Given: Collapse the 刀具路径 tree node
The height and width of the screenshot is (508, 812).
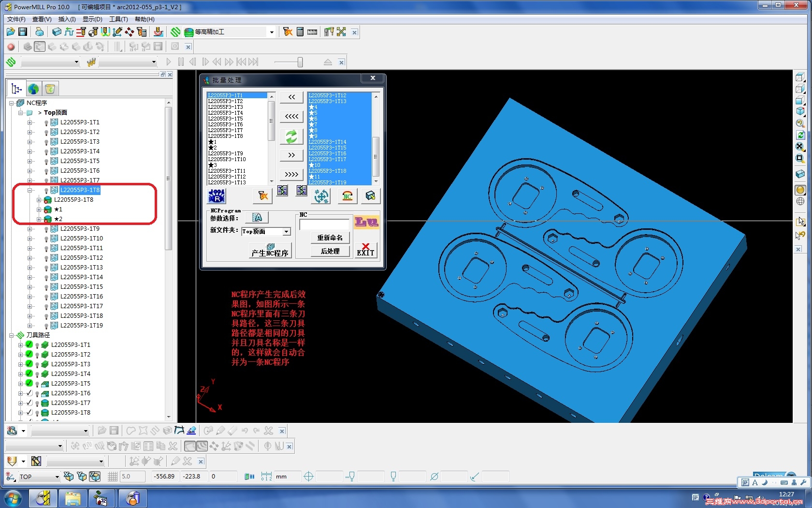Looking at the screenshot, I should (x=11, y=335).
